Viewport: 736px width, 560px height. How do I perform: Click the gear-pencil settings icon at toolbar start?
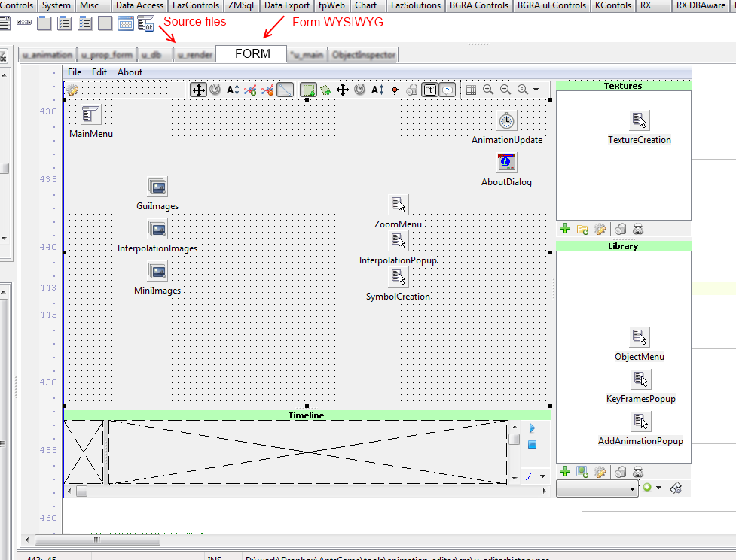(x=72, y=90)
